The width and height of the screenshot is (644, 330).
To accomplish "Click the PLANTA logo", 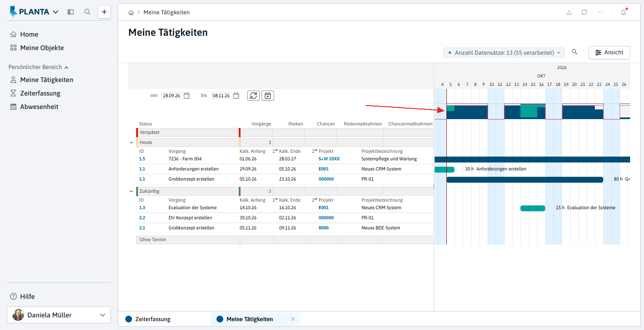I will pos(29,12).
